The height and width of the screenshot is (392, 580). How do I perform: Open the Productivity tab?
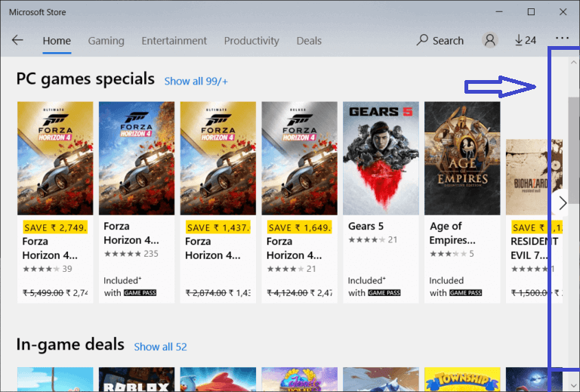click(251, 41)
